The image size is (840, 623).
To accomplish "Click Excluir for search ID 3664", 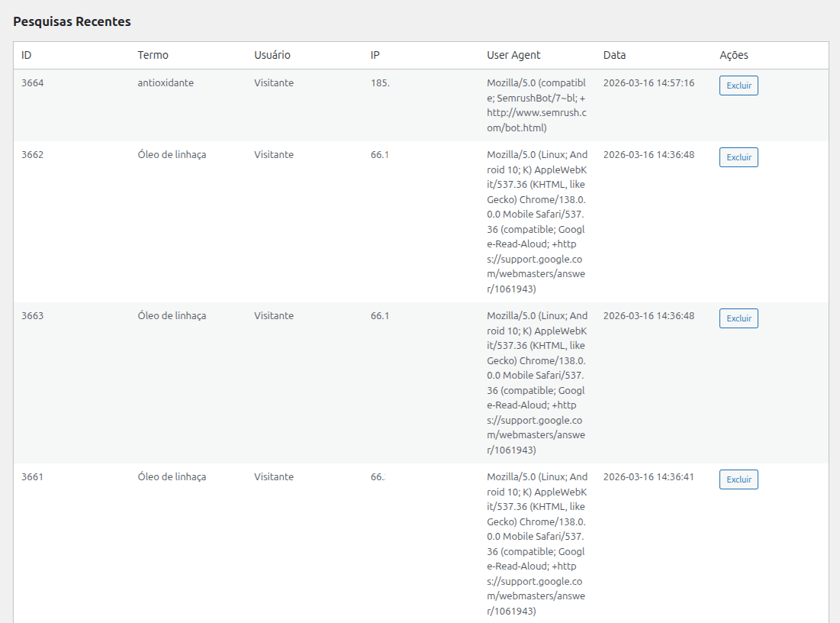I will click(738, 86).
